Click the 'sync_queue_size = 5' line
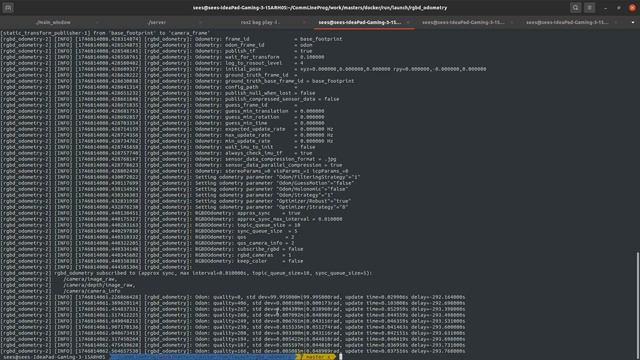Screen dimensions: 640x360 click(x=149, y=231)
